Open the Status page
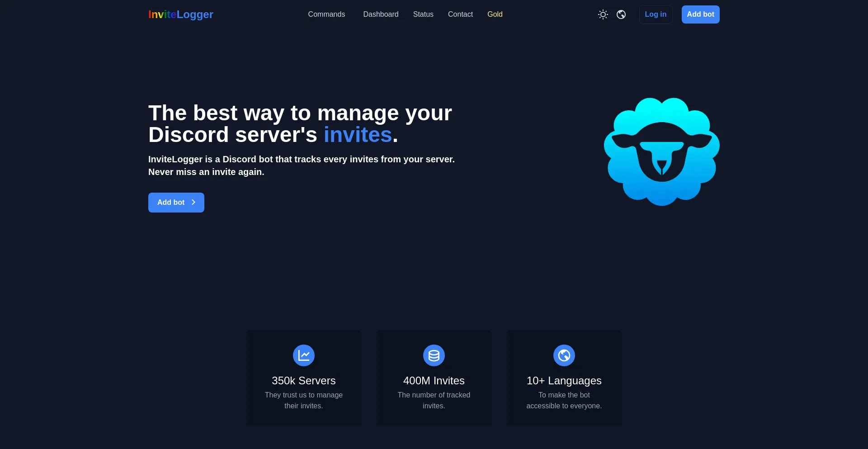 tap(423, 14)
